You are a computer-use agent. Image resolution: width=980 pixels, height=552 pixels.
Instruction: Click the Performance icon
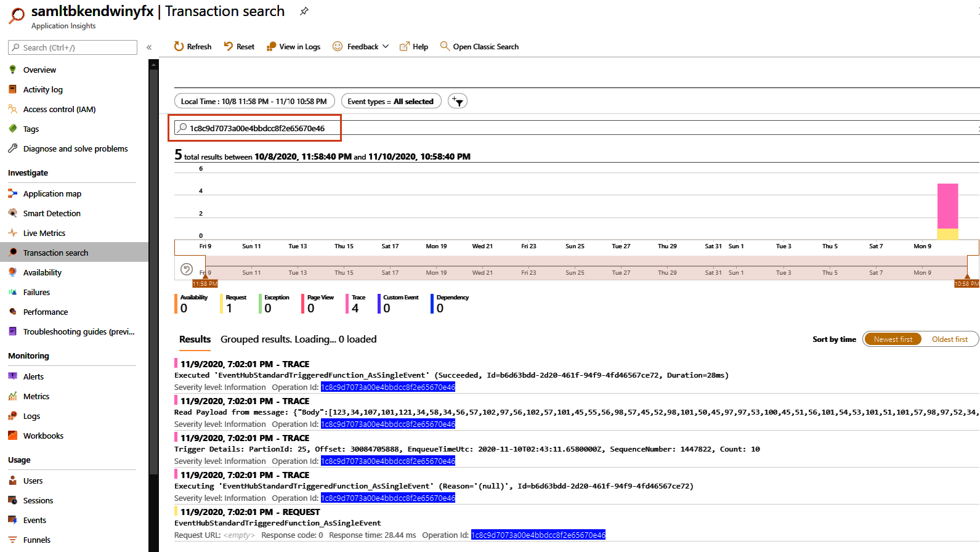(x=12, y=312)
